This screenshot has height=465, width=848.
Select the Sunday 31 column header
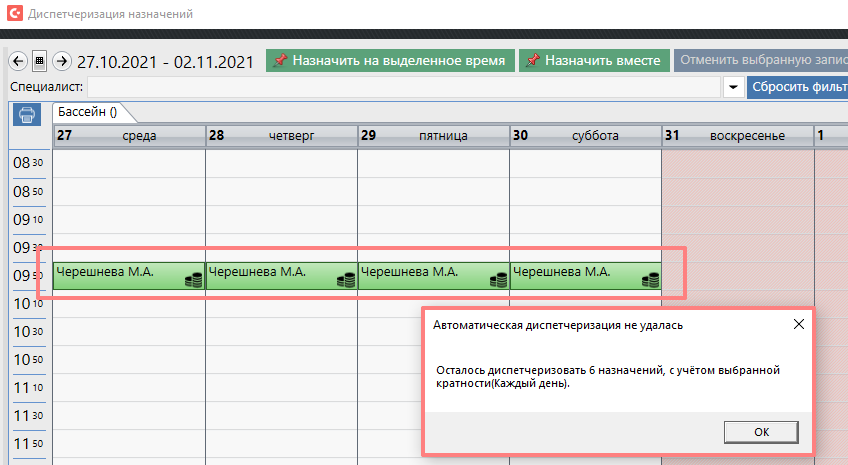pos(738,135)
